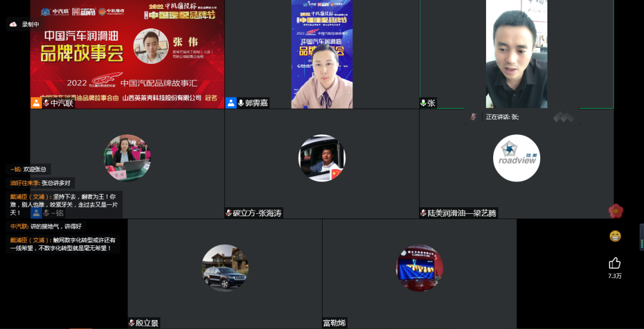Viewport: 644px width, 329px height.
Task: Click the blue person badge beside 郭霁嘉
Action: 231,103
